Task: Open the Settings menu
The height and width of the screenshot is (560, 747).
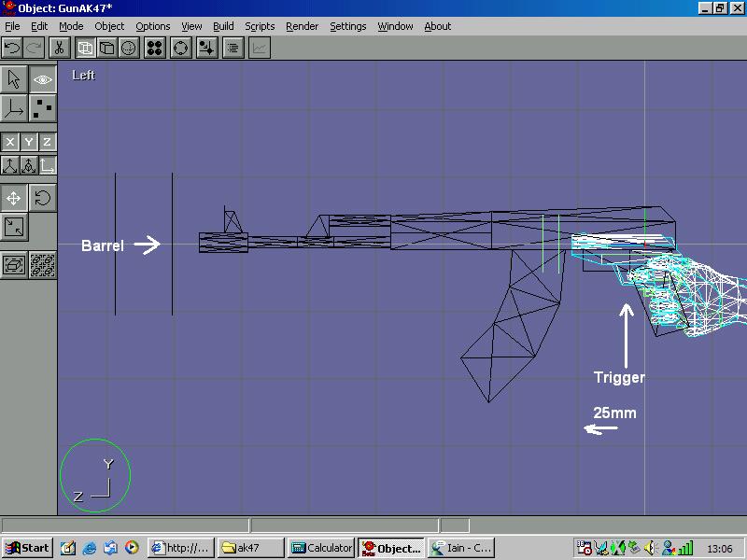Action: tap(347, 26)
